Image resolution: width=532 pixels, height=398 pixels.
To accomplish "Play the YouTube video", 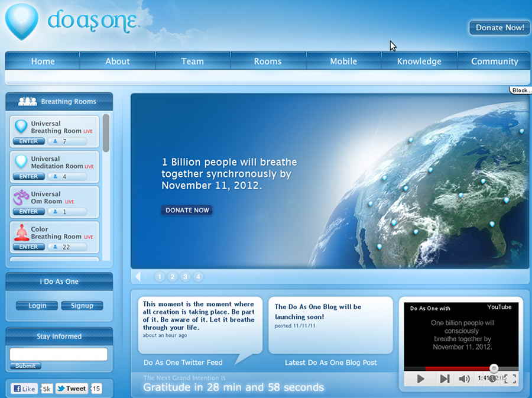I will [x=420, y=379].
